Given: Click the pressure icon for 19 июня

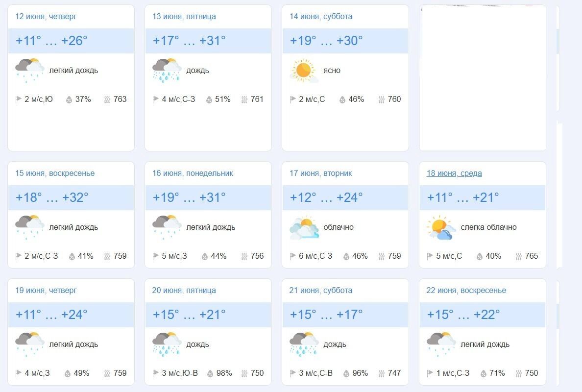Looking at the screenshot, I should pos(107,373).
